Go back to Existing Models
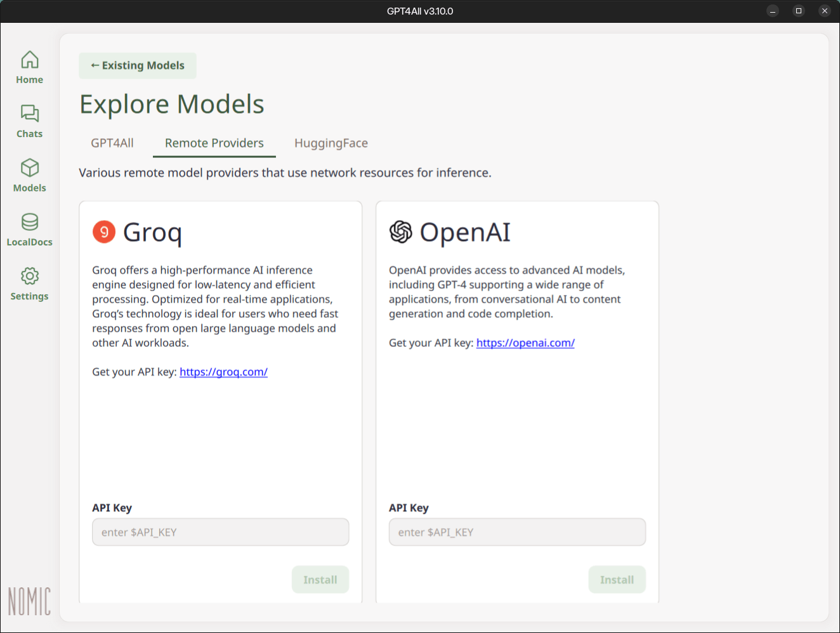840x633 pixels. click(x=138, y=66)
